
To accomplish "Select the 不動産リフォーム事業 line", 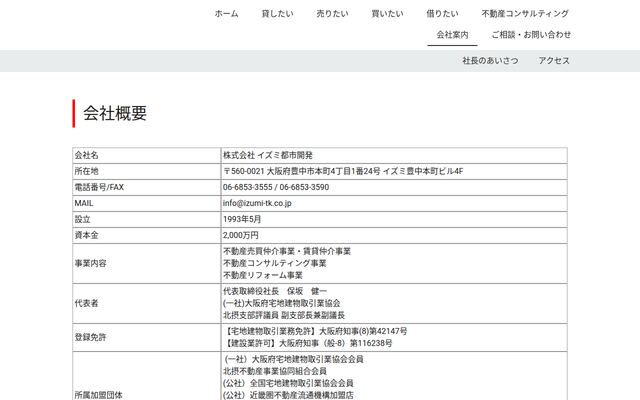I will click(263, 275).
